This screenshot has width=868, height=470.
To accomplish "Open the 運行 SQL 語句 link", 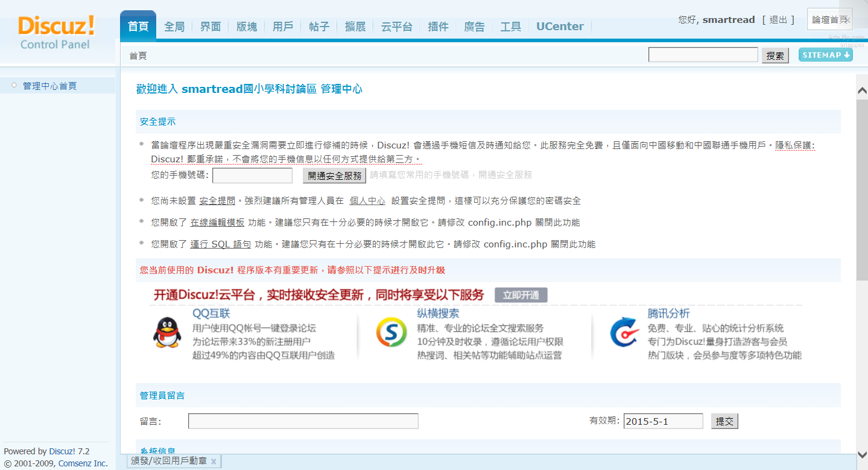I will 221,244.
